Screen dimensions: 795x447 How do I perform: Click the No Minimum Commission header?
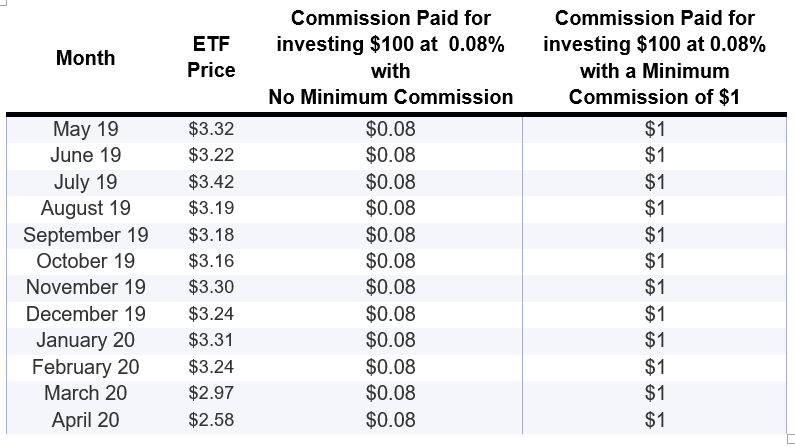[x=390, y=58]
